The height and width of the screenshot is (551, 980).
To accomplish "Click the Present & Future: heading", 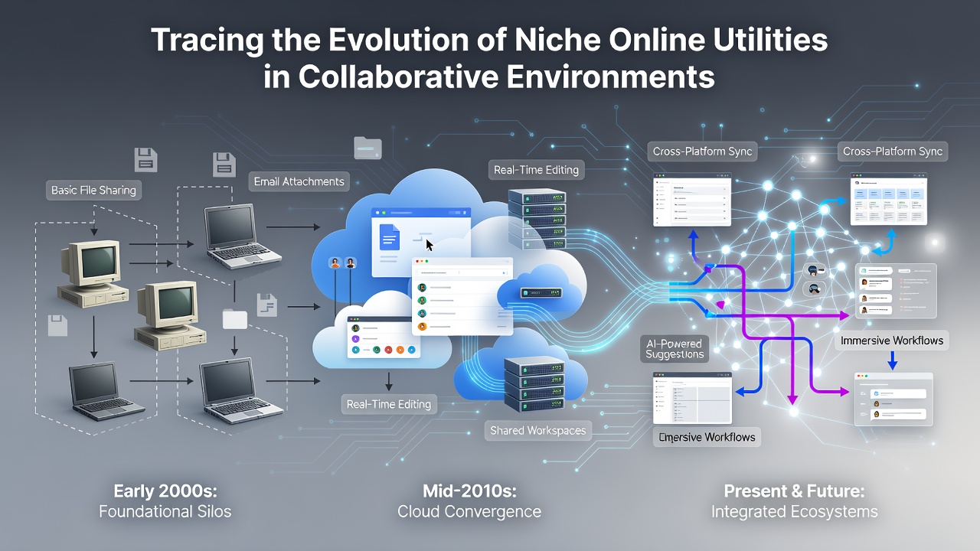I will 794,491.
